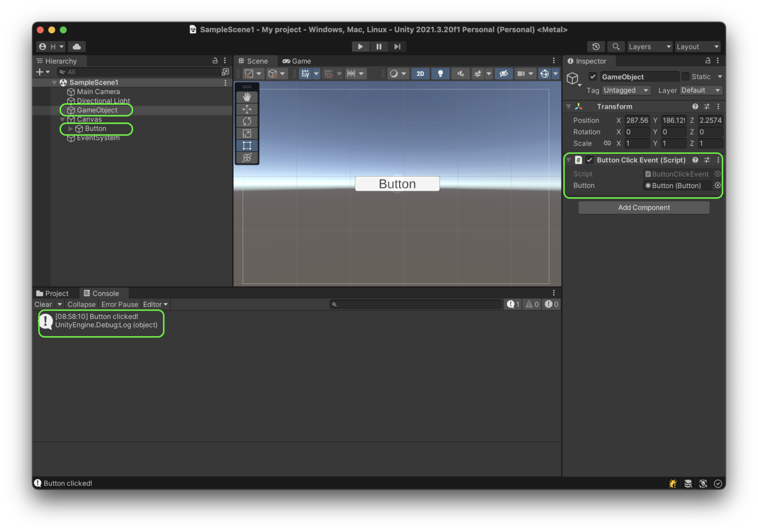The width and height of the screenshot is (758, 532).
Task: Click the Add Component button
Action: [644, 207]
